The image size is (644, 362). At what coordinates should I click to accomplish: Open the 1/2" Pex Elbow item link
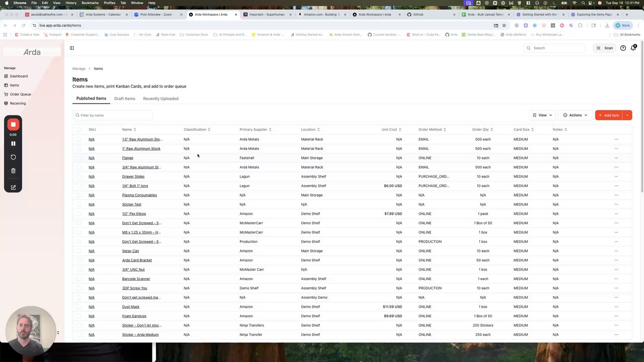(x=134, y=214)
